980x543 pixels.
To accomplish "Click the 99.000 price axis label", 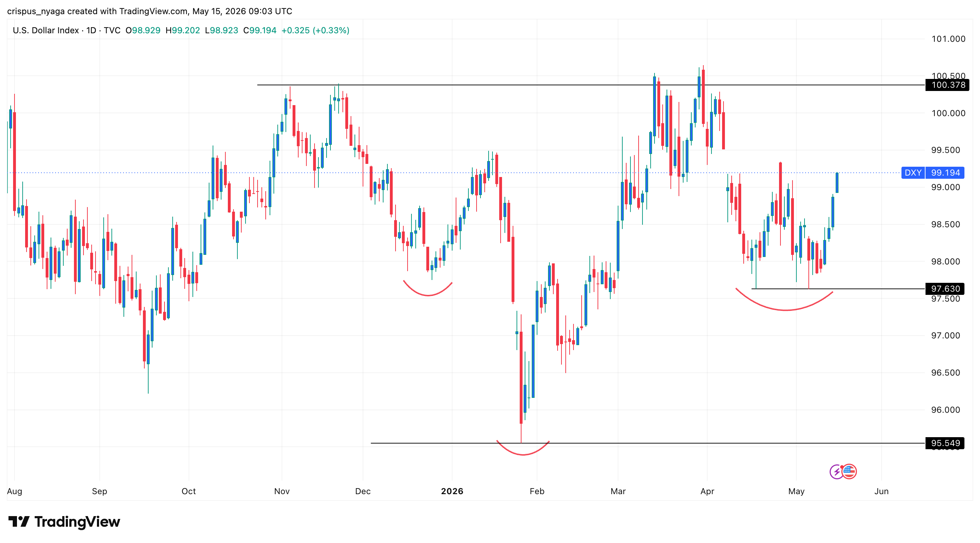I will tap(945, 187).
